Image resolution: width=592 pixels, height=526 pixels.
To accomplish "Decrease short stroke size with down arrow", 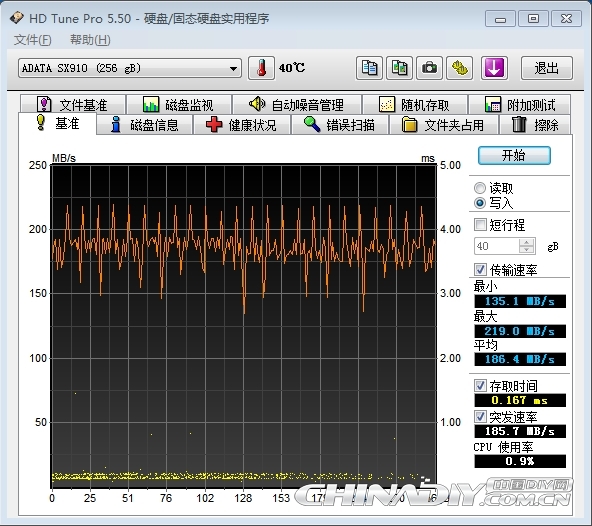I will [527, 250].
